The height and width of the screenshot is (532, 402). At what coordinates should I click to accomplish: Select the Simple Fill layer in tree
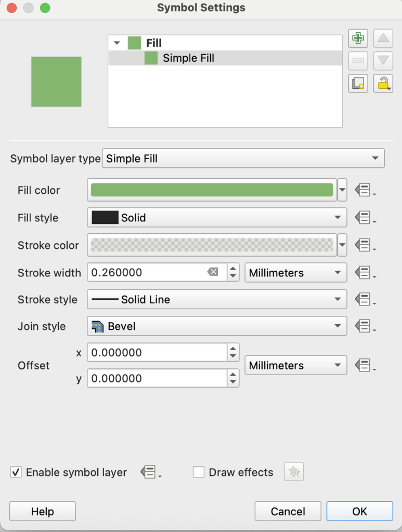[188, 58]
